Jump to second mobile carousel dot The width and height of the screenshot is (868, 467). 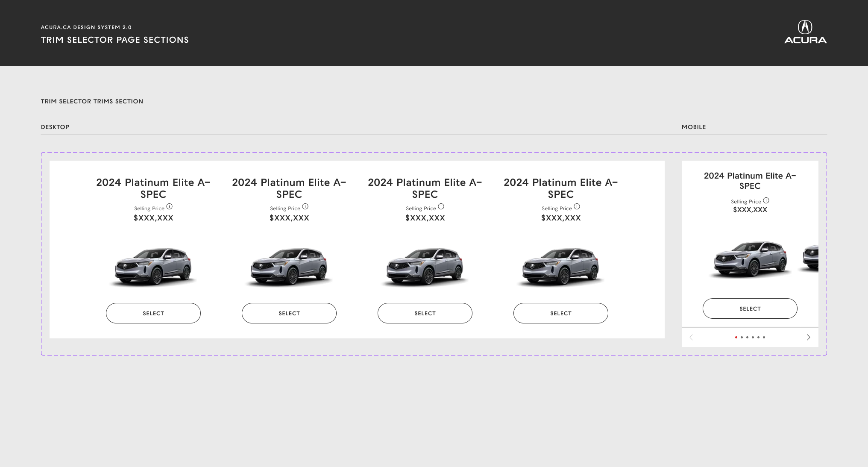pyautogui.click(x=742, y=337)
